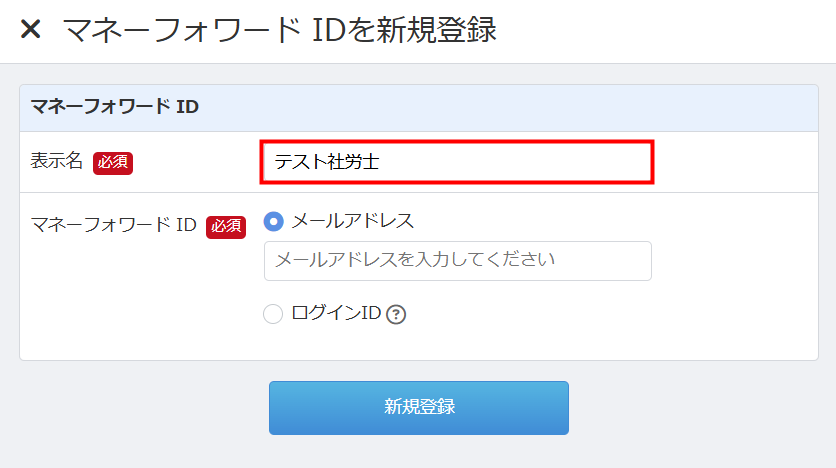Click the マネーフォワード ID row label

click(x=114, y=225)
